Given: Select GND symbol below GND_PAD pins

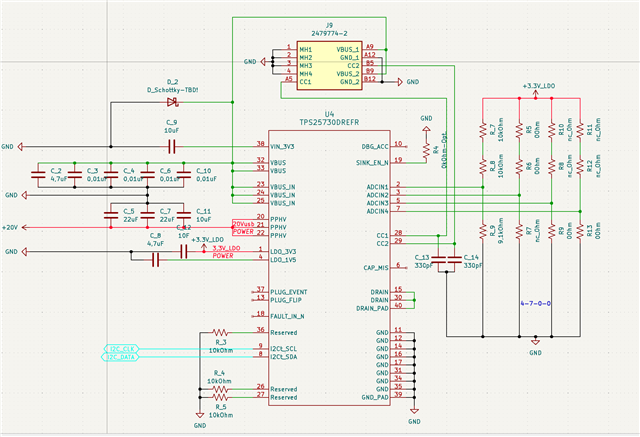Looking at the screenshot, I should pyautogui.click(x=414, y=411).
